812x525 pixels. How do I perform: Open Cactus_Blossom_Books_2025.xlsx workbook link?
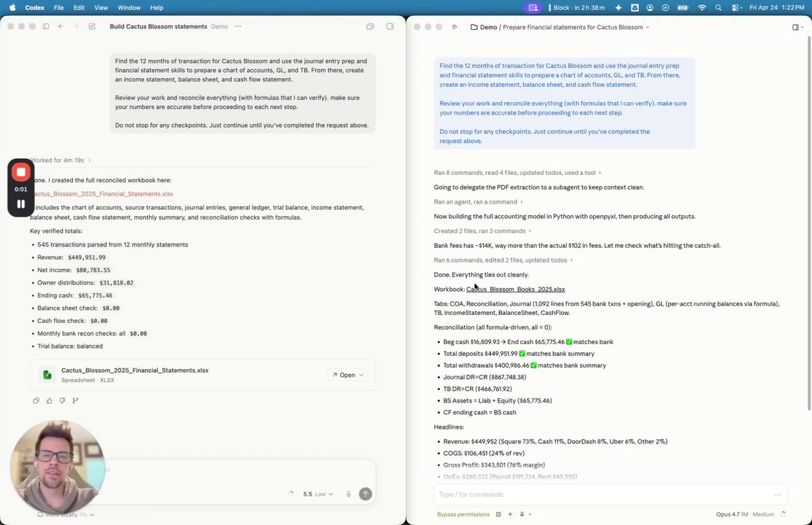point(515,289)
